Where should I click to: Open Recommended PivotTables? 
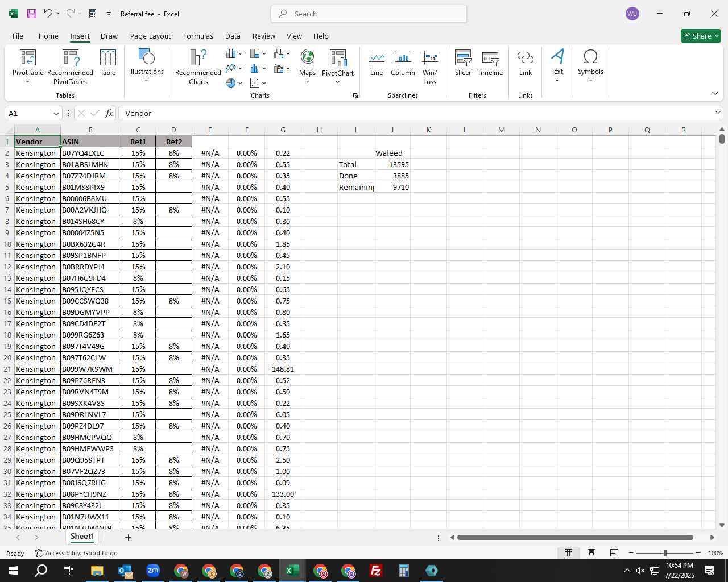[x=71, y=67]
